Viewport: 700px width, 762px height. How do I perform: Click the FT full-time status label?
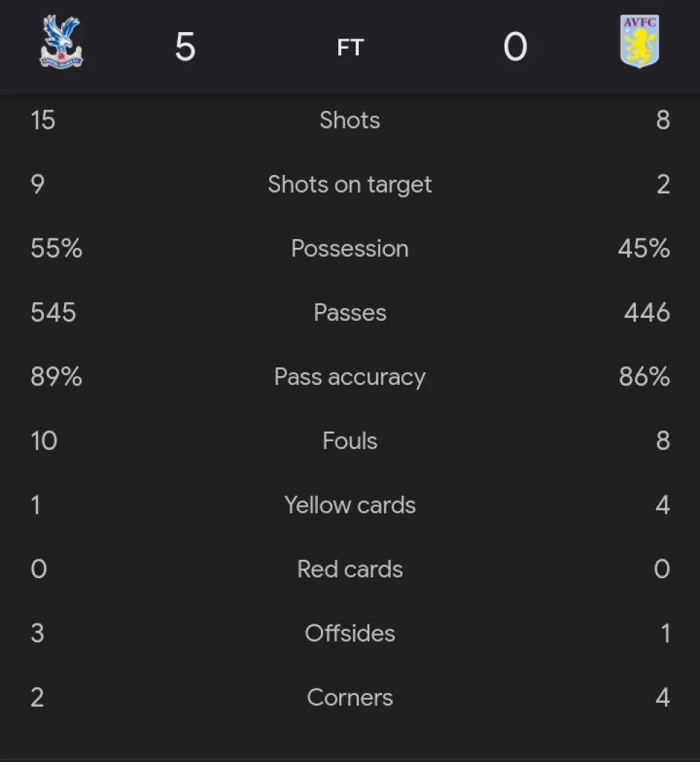350,48
